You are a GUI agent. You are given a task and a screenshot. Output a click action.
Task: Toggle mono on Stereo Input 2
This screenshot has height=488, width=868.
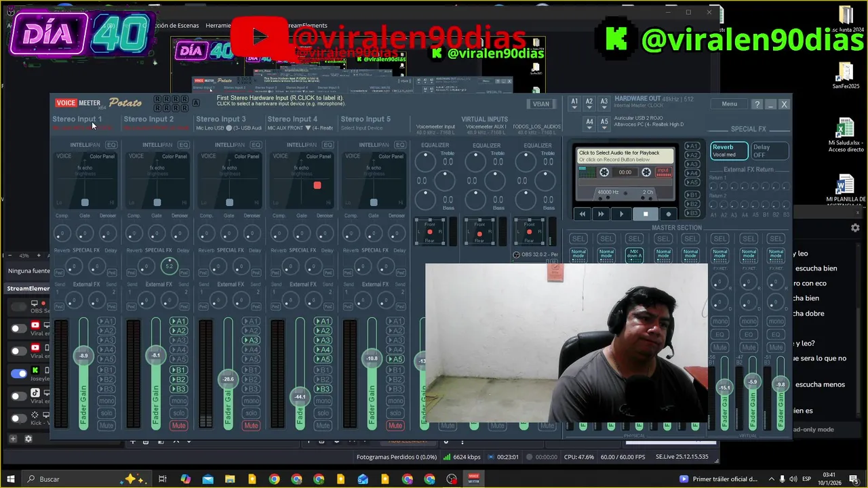[178, 401]
